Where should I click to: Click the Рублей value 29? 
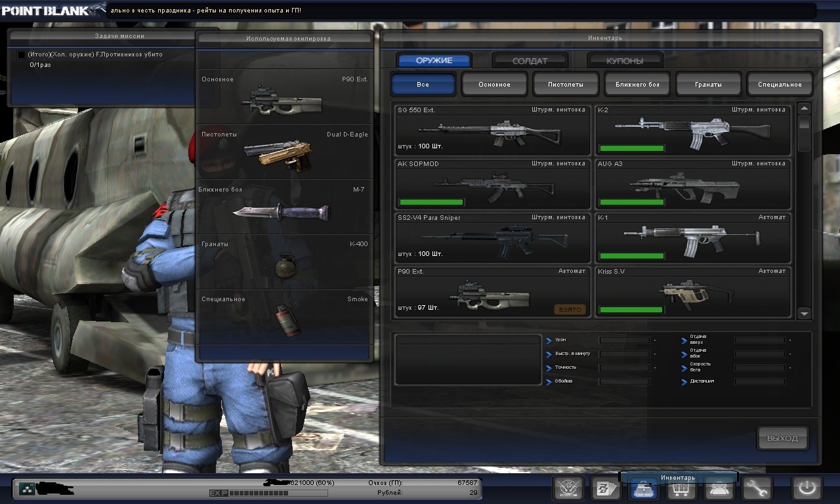tap(474, 492)
